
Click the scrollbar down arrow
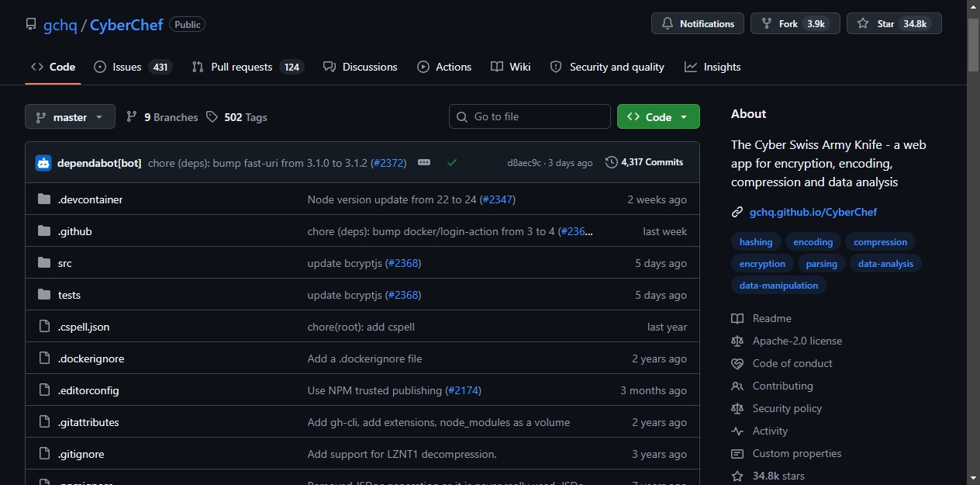[x=973, y=477]
